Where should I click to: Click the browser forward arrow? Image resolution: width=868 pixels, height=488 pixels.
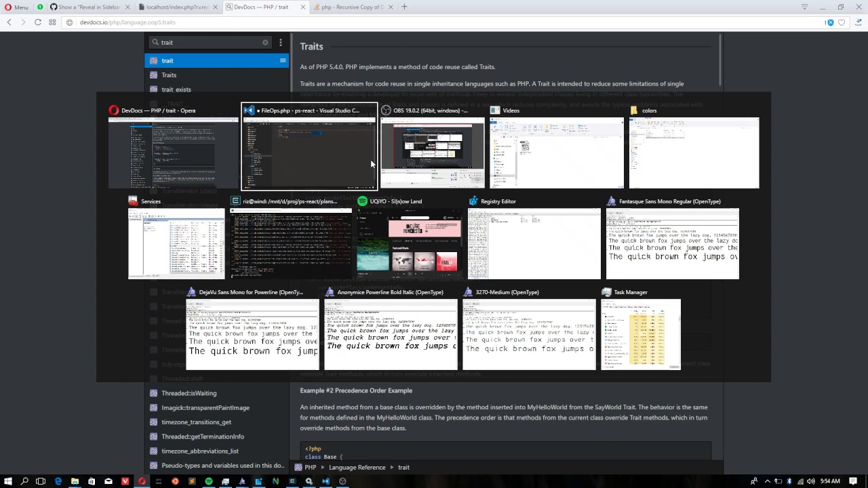click(x=23, y=22)
